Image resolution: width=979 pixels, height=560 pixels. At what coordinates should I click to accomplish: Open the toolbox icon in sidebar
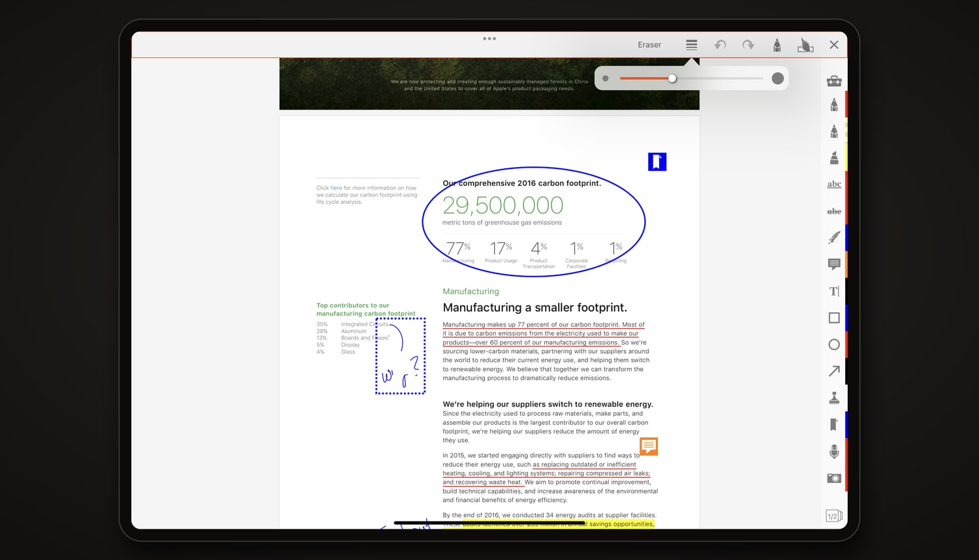(x=834, y=81)
